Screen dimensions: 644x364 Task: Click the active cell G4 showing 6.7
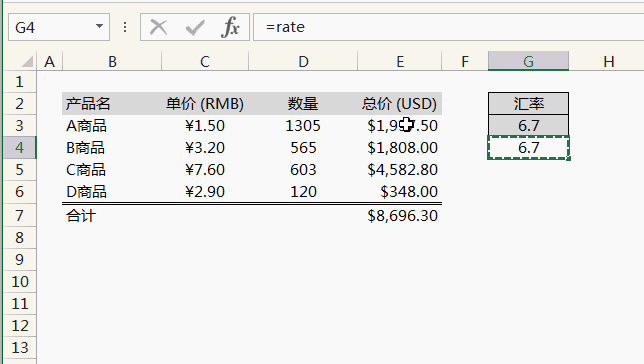529,147
